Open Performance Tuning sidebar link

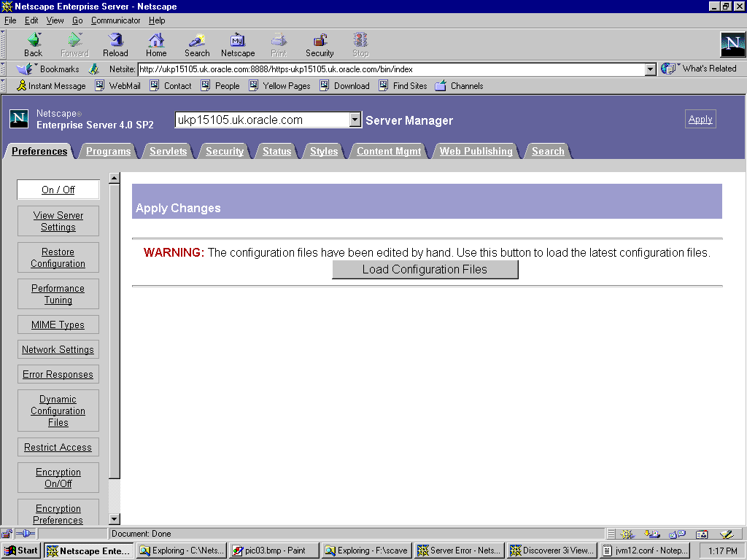tap(58, 294)
